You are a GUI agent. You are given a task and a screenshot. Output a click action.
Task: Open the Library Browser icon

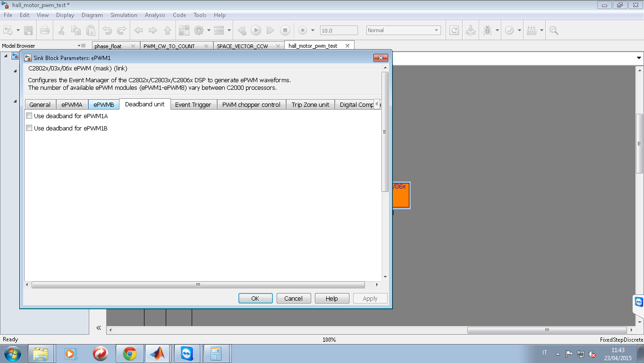tap(184, 30)
